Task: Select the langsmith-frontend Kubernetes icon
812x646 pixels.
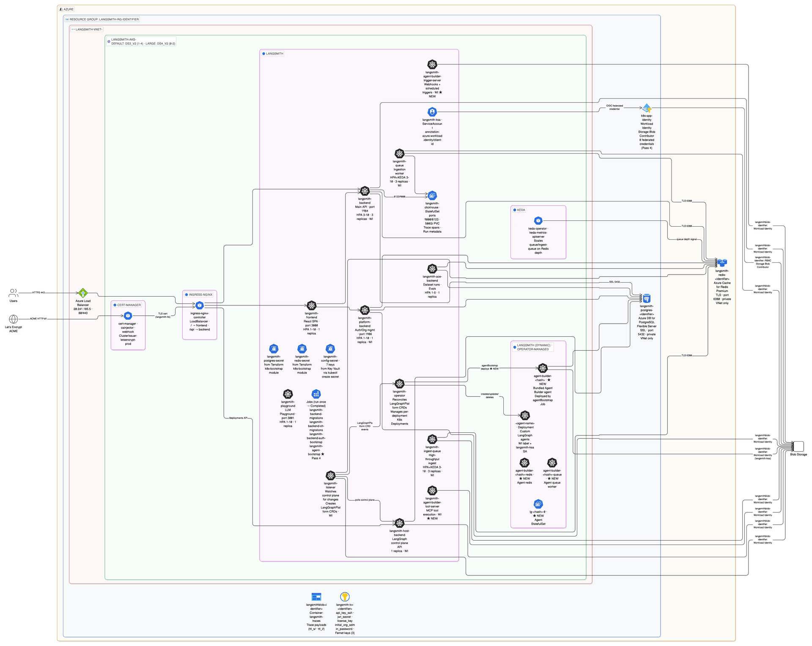Action: 312,305
